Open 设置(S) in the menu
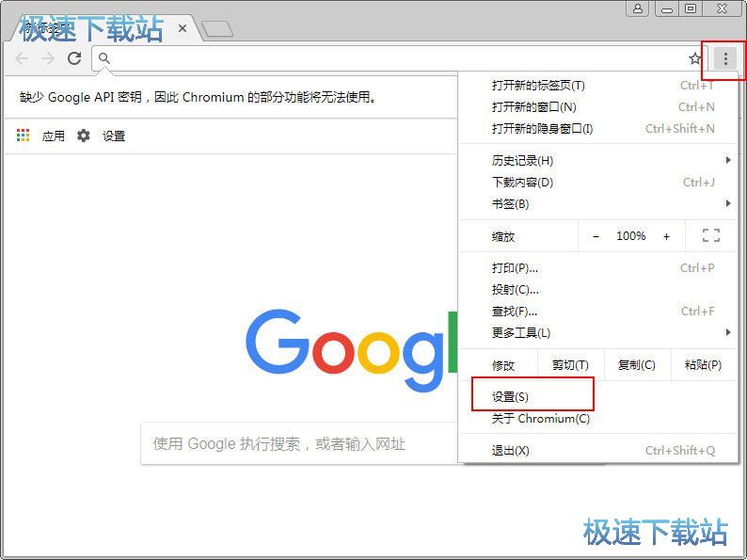The height and width of the screenshot is (560, 747). coord(598,396)
